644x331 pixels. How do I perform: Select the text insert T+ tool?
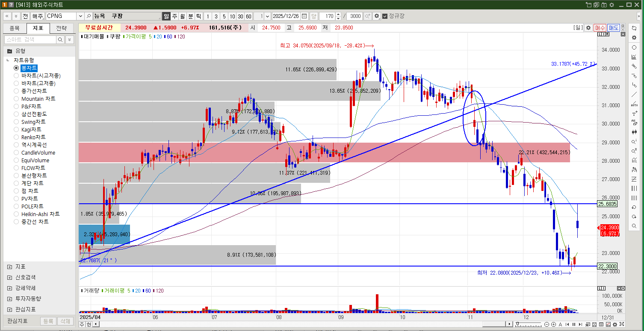pos(634,113)
